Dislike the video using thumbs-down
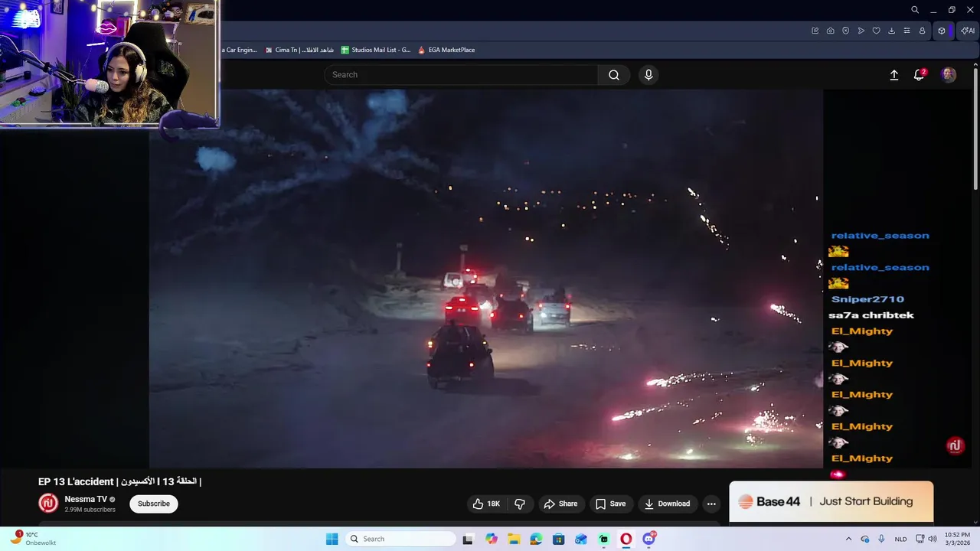 point(520,504)
